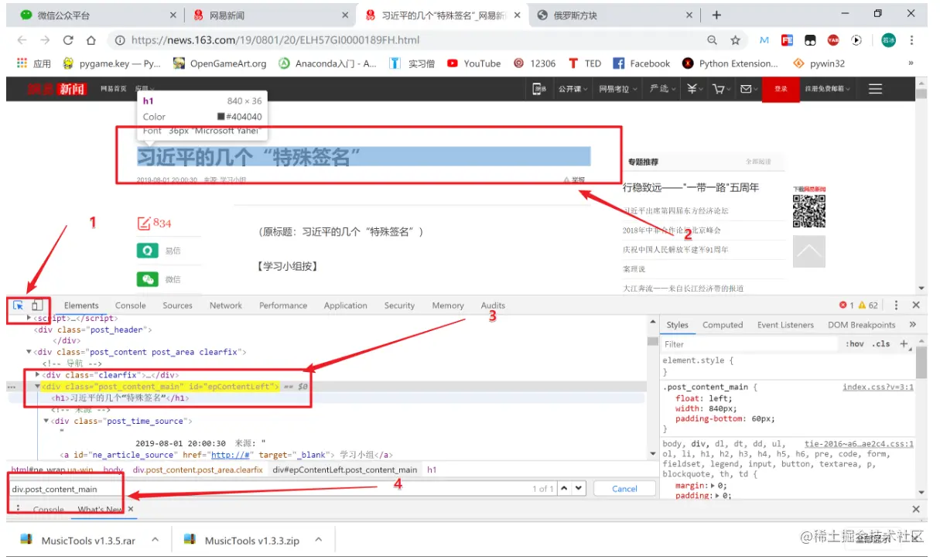Screen dimensions: 940x560
Task: Click the QR code thumbnail on page
Action: (808, 211)
